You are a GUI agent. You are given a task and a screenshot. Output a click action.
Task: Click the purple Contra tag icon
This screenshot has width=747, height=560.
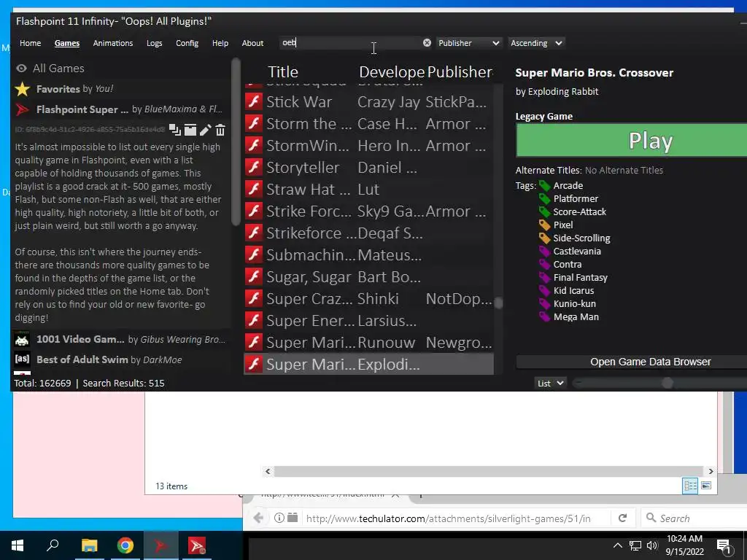[x=544, y=264]
